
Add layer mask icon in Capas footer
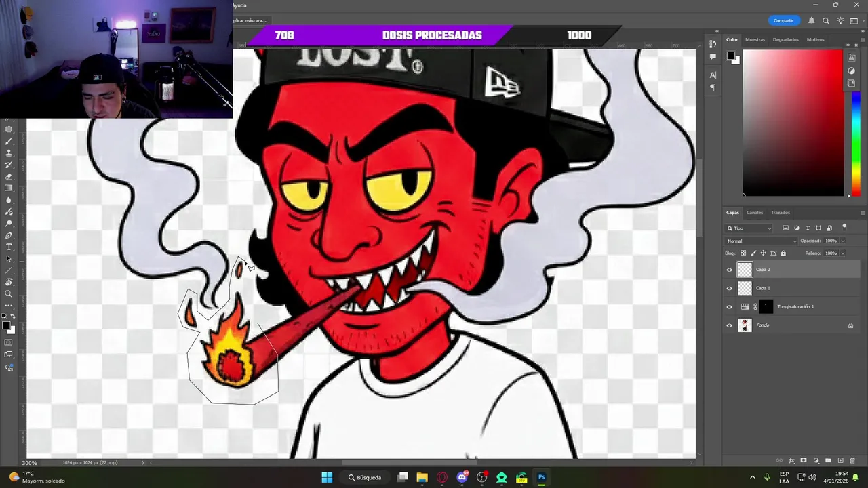coord(804,460)
